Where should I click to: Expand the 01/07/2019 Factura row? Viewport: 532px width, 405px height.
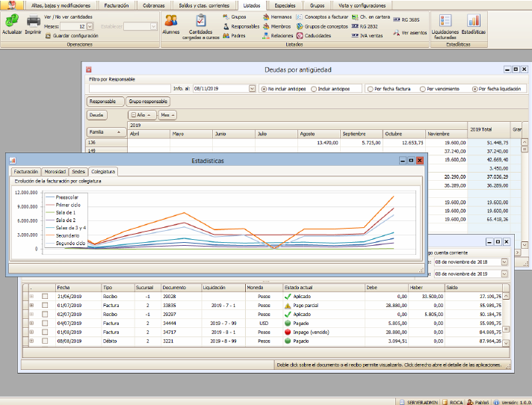[x=31, y=306]
